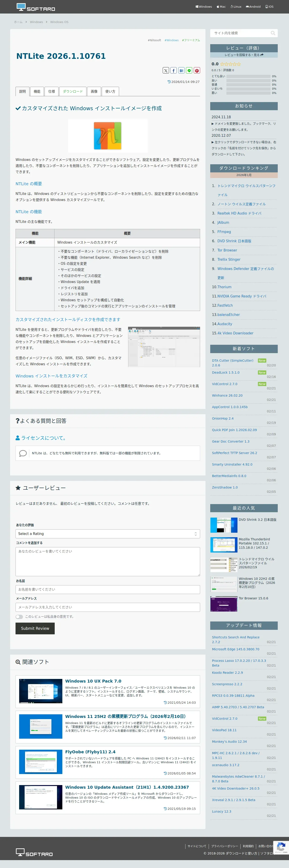The image size is (289, 868).
Task: Open ranking item FFmpeg
Action: 224,232
